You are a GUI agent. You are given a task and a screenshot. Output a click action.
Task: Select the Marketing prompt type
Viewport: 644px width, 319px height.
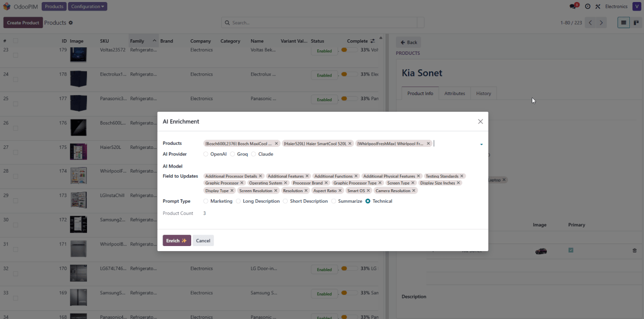pos(206,201)
